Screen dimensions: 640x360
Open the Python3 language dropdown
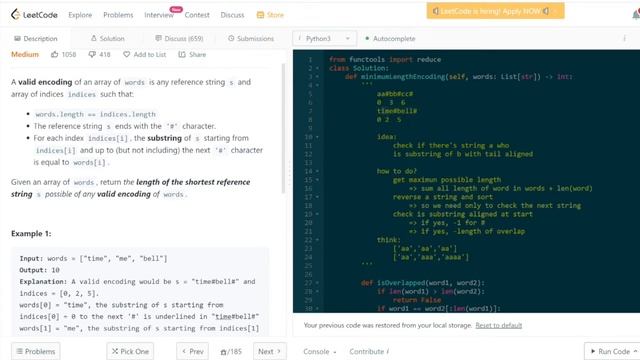point(324,39)
